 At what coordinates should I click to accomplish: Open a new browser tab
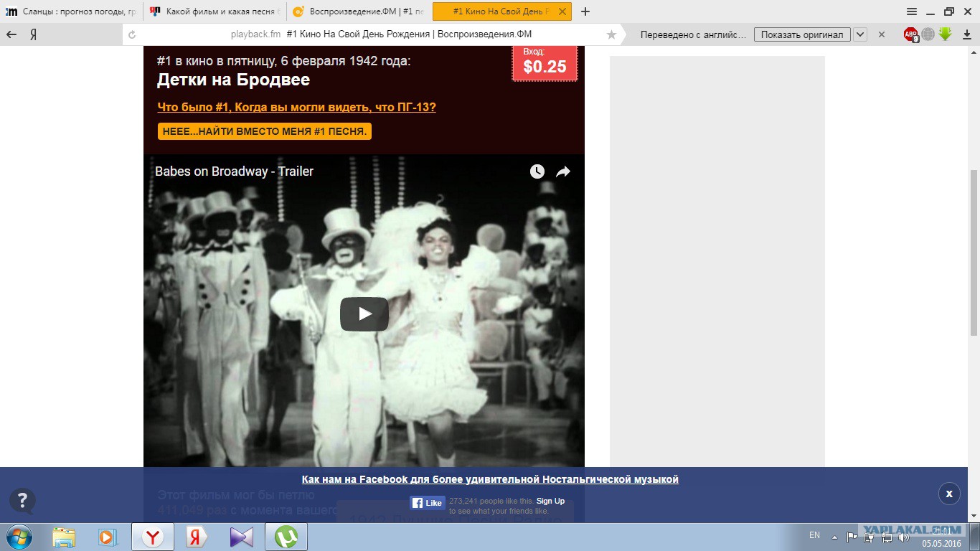tap(585, 11)
